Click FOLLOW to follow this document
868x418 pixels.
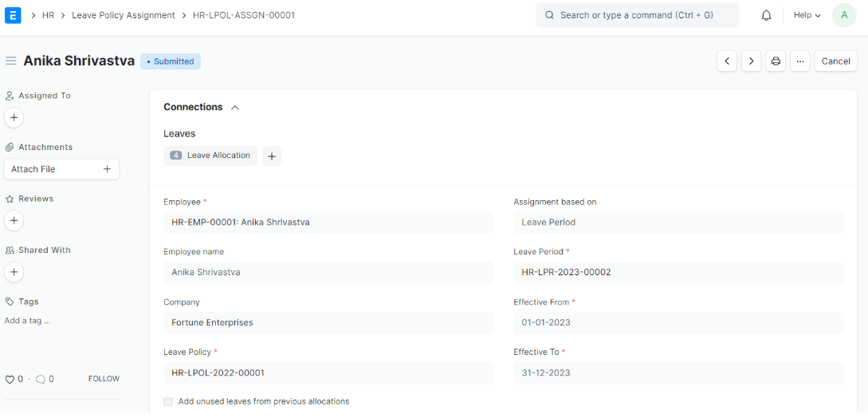(x=104, y=379)
